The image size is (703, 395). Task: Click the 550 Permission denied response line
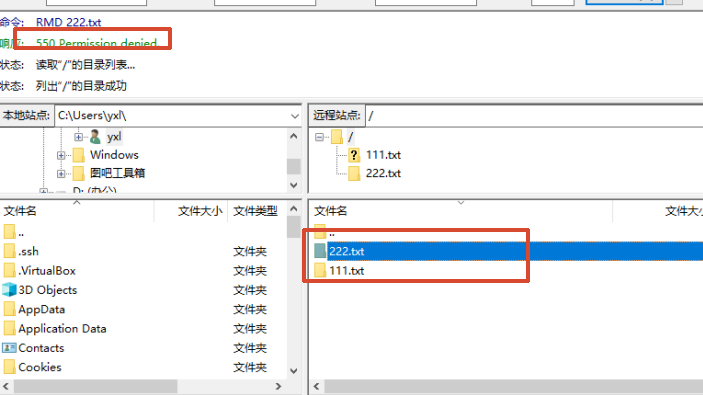coord(97,43)
